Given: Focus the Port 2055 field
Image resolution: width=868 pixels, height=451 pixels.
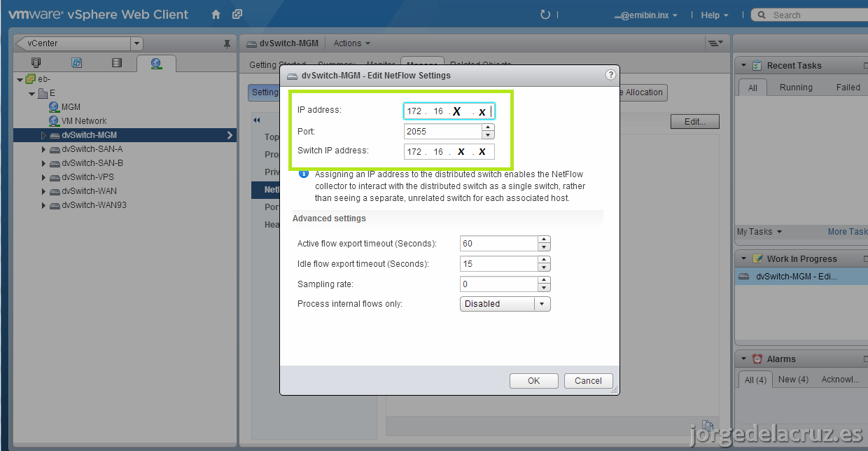Looking at the screenshot, I should [x=443, y=131].
